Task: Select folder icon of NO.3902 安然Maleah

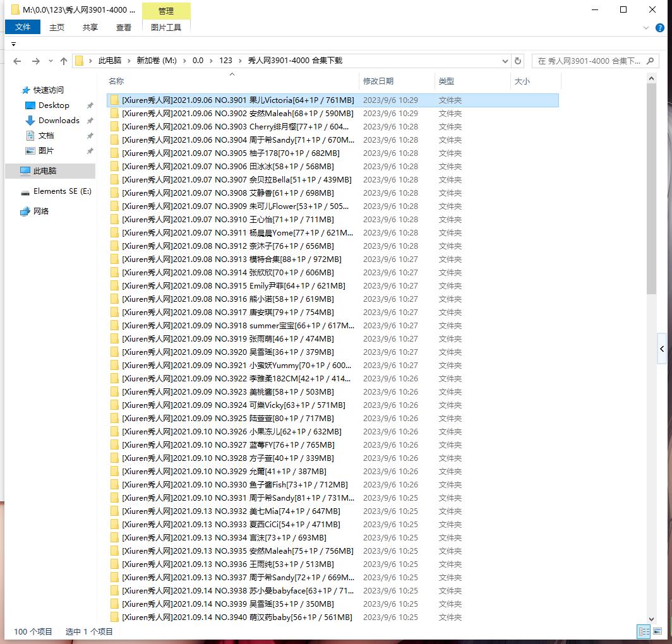Action: 114,114
